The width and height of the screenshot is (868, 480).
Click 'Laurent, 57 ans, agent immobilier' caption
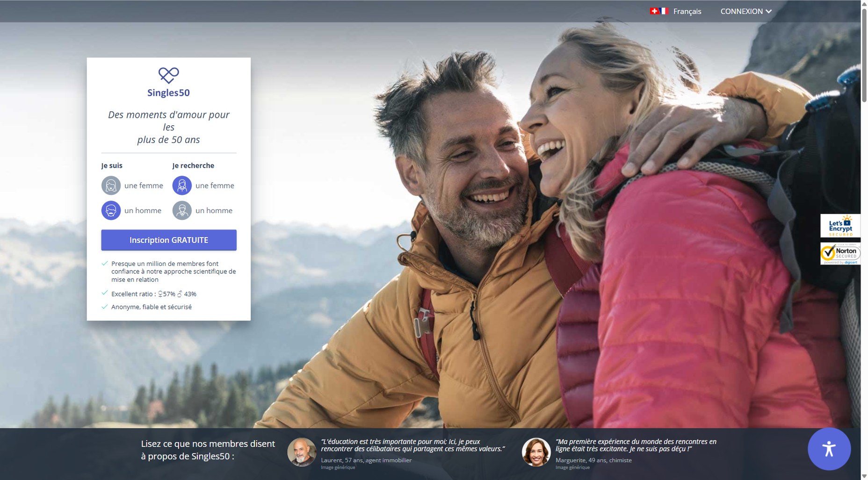point(366,460)
